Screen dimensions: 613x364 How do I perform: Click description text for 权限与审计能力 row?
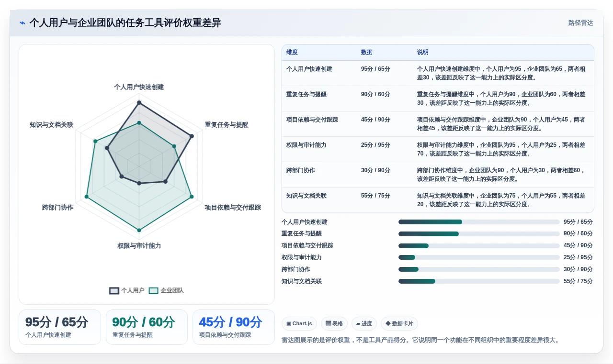pyautogui.click(x=501, y=149)
